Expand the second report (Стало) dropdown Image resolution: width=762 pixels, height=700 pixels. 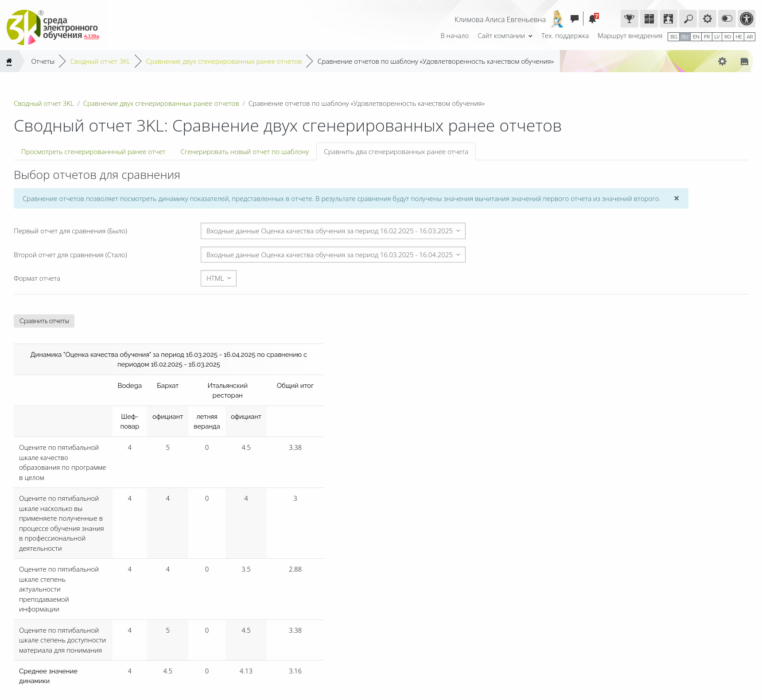coord(333,255)
